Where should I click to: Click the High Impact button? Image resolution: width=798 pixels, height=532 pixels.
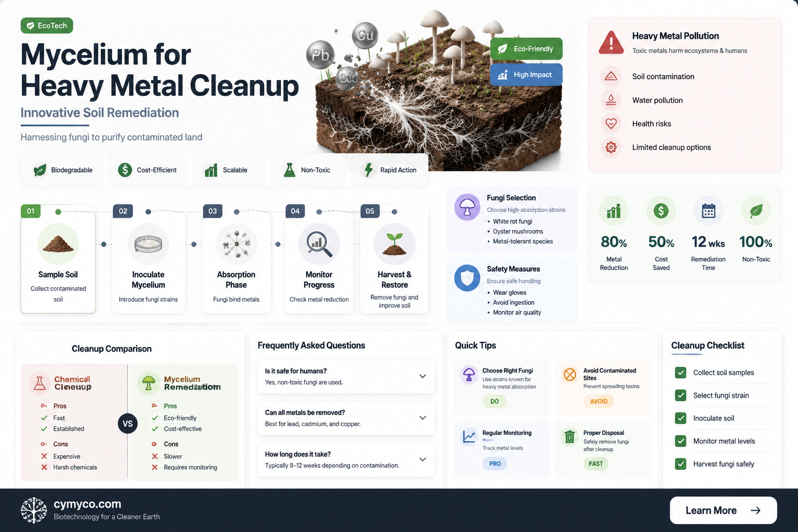coord(526,75)
